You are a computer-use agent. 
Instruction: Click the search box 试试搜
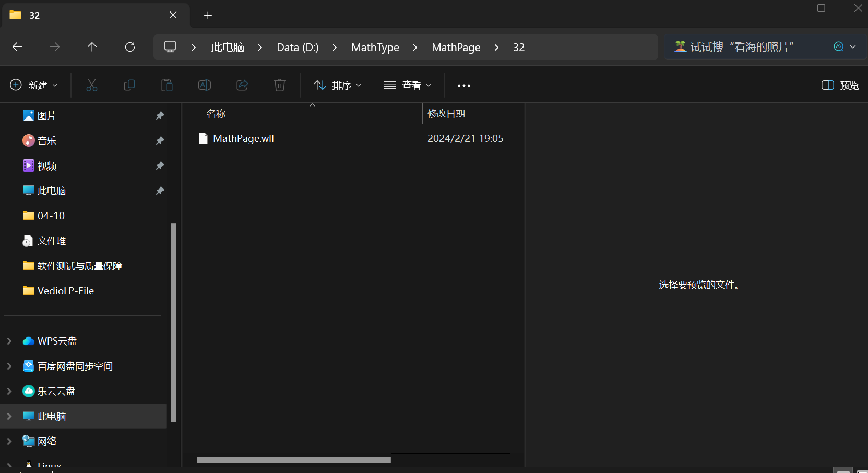click(742, 47)
